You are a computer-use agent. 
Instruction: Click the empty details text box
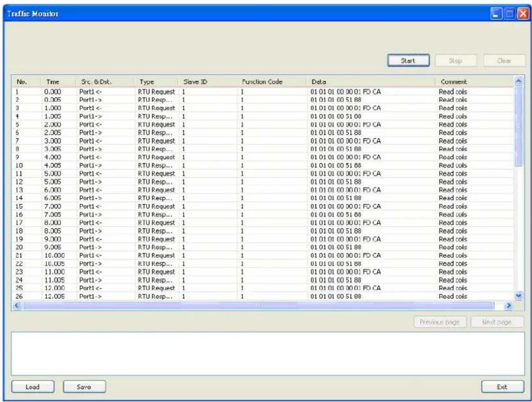[x=267, y=354]
